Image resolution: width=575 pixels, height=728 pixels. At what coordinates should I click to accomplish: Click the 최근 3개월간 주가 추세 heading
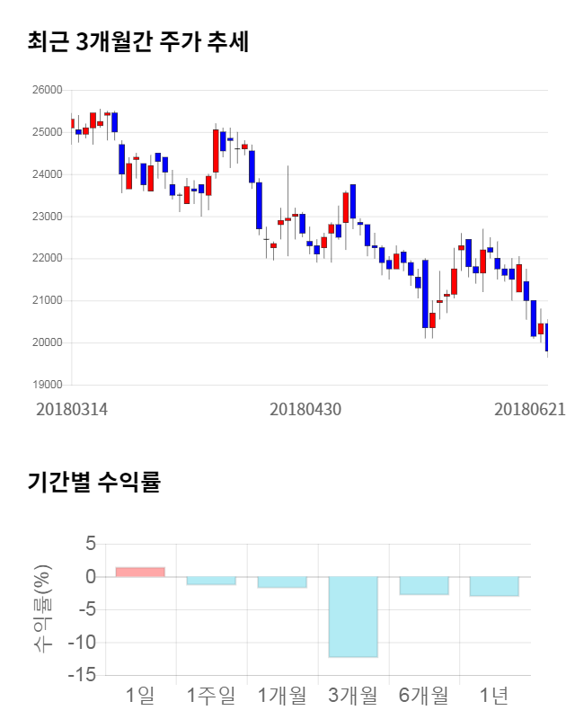138,41
